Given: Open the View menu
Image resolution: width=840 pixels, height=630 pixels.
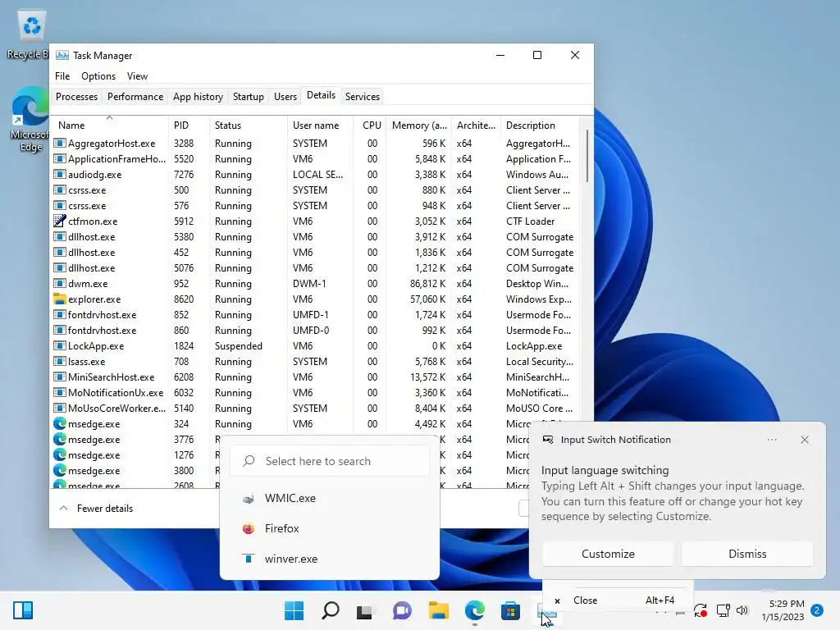Looking at the screenshot, I should click(x=137, y=76).
